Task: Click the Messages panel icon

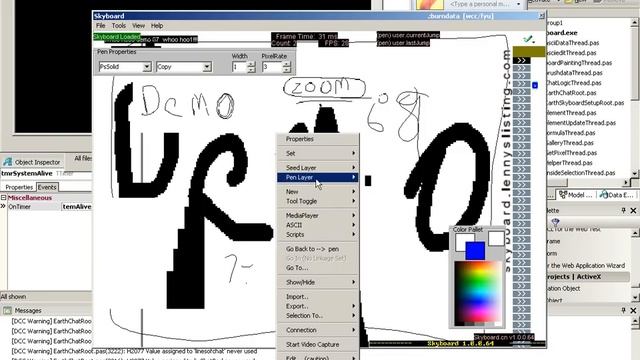Action: (x=7, y=311)
